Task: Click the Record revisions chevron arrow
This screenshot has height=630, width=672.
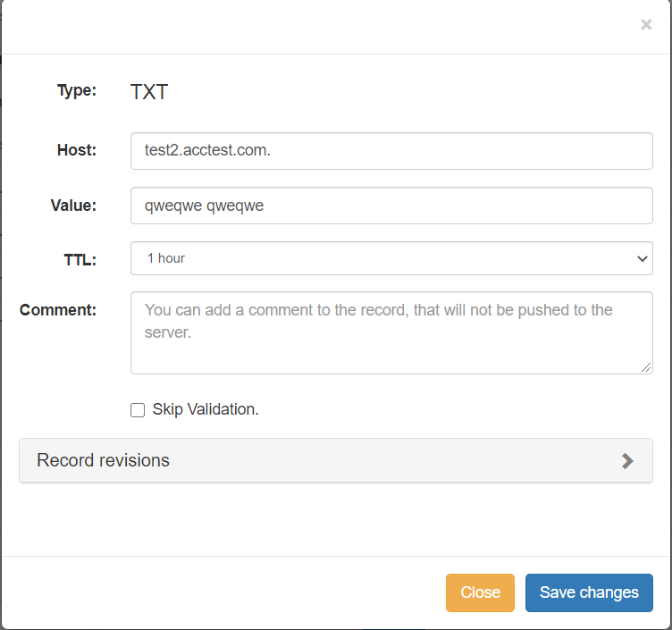Action: pyautogui.click(x=627, y=461)
